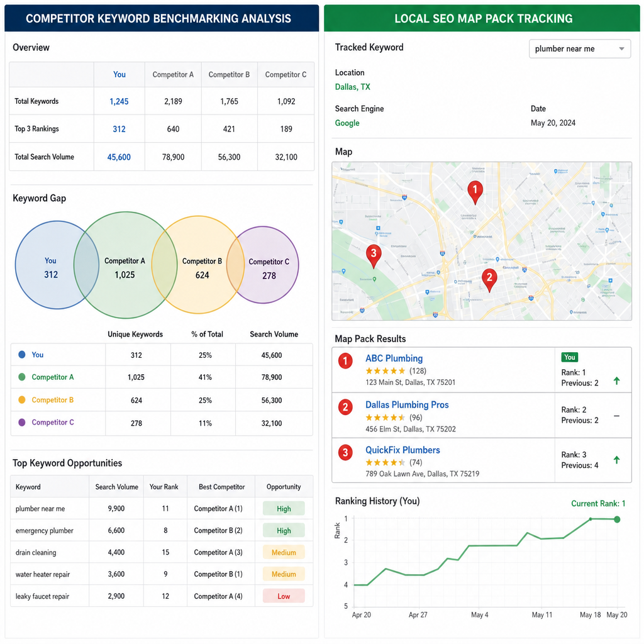The width and height of the screenshot is (644, 644).
Task: Click the Competitor C legend label in gap table
Action: tap(53, 422)
